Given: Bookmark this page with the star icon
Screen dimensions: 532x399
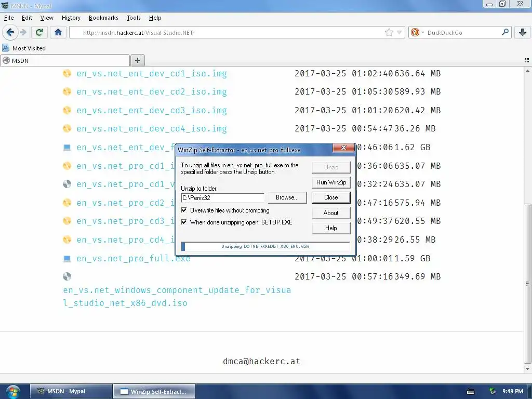Looking at the screenshot, I should tap(389, 33).
